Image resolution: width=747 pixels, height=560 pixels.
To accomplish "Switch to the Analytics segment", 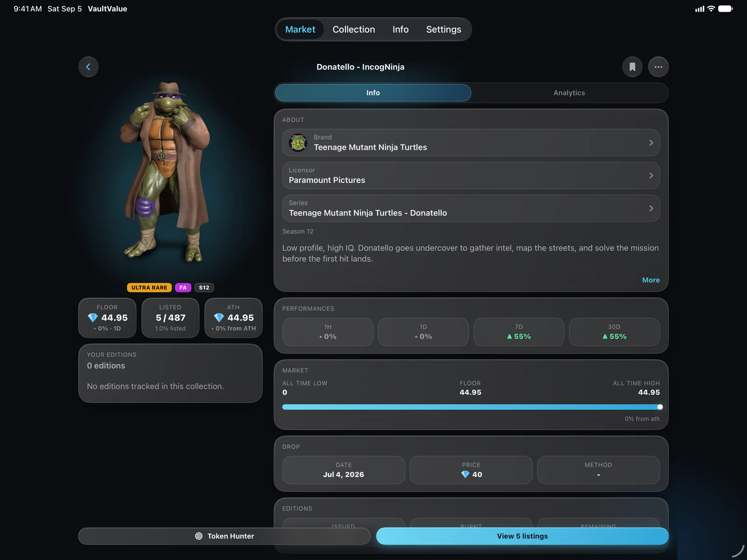I will (569, 93).
